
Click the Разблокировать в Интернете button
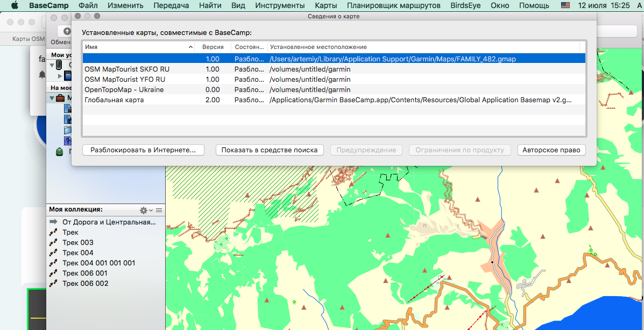pyautogui.click(x=143, y=150)
